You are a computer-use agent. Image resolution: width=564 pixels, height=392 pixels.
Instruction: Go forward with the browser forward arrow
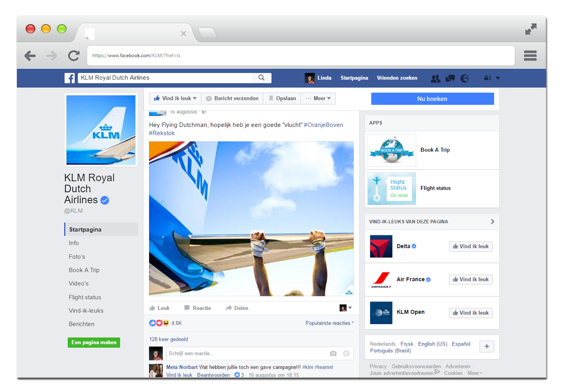(x=52, y=56)
